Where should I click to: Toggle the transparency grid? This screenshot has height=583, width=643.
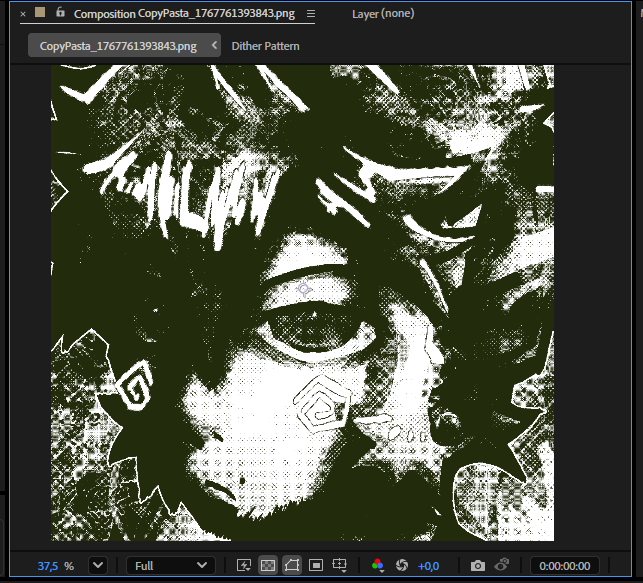[x=268, y=565]
